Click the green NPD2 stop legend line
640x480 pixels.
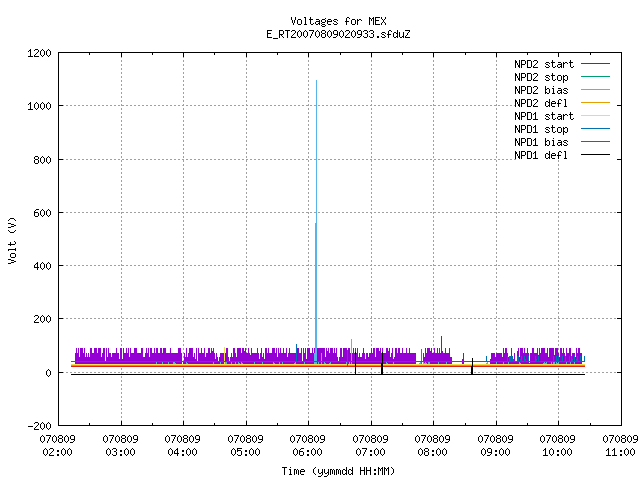(596, 77)
